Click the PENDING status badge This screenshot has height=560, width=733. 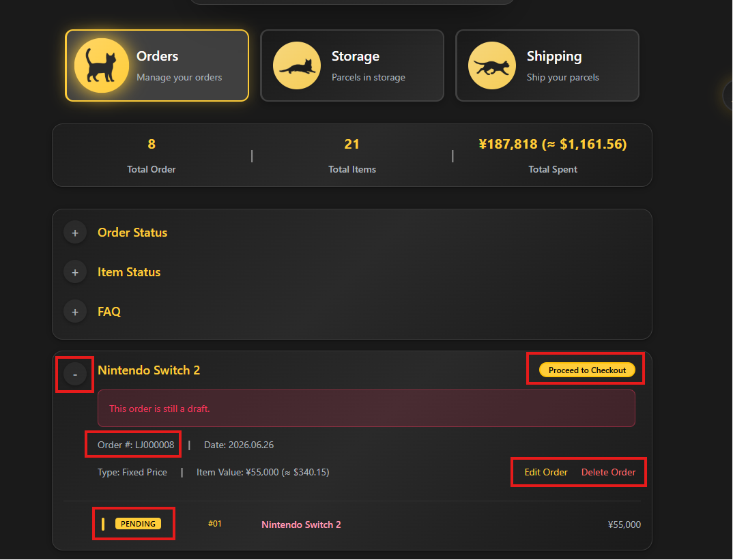point(138,524)
